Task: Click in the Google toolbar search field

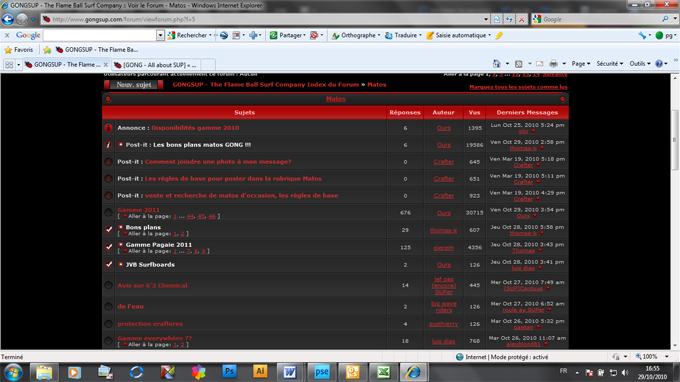Action: coord(100,35)
